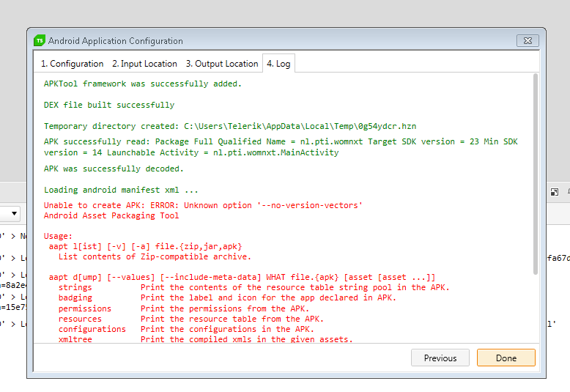Image resolution: width=570 pixels, height=392 pixels.
Task: Click the window restore icon in background panel
Action: point(555,192)
